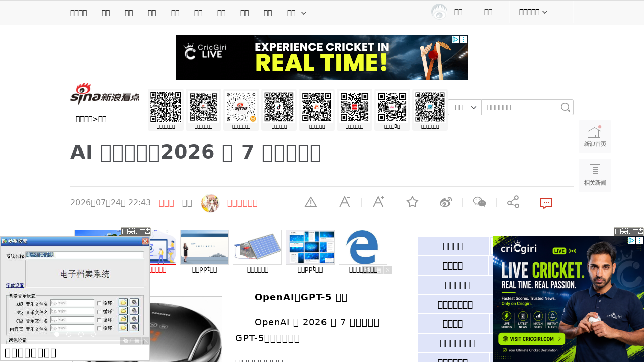Increase font size with A+ icon
Viewport: 644px width, 362px height.
[378, 202]
